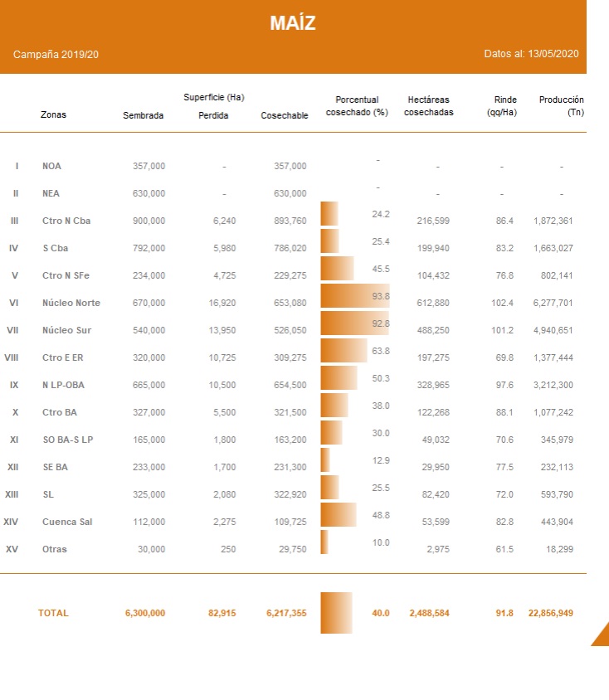Select the Sembrada column header

click(x=143, y=115)
